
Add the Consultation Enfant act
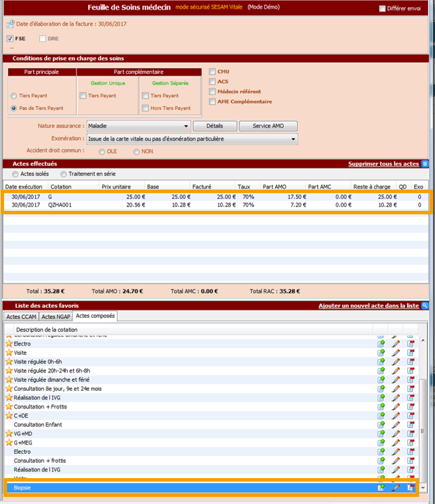pyautogui.click(x=381, y=425)
